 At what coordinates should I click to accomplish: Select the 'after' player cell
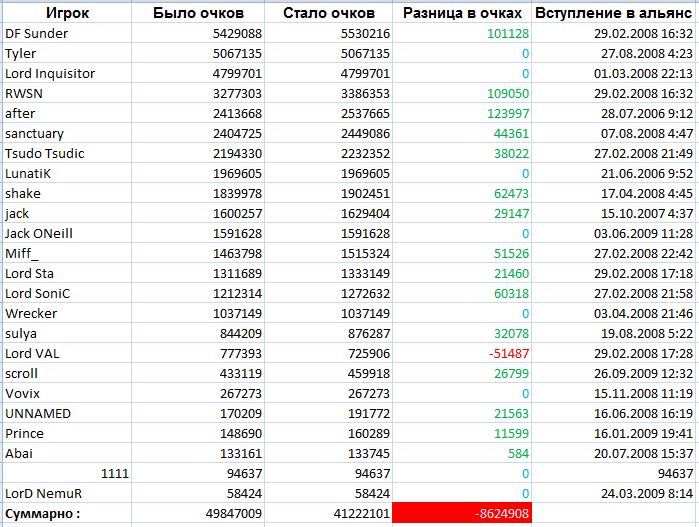67,114
